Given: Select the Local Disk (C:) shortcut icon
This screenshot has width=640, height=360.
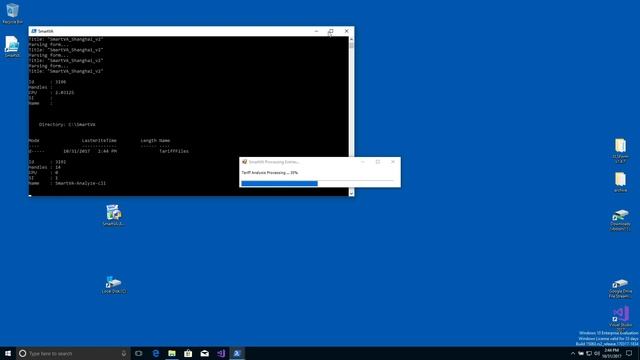Looking at the screenshot, I should coord(113,284).
